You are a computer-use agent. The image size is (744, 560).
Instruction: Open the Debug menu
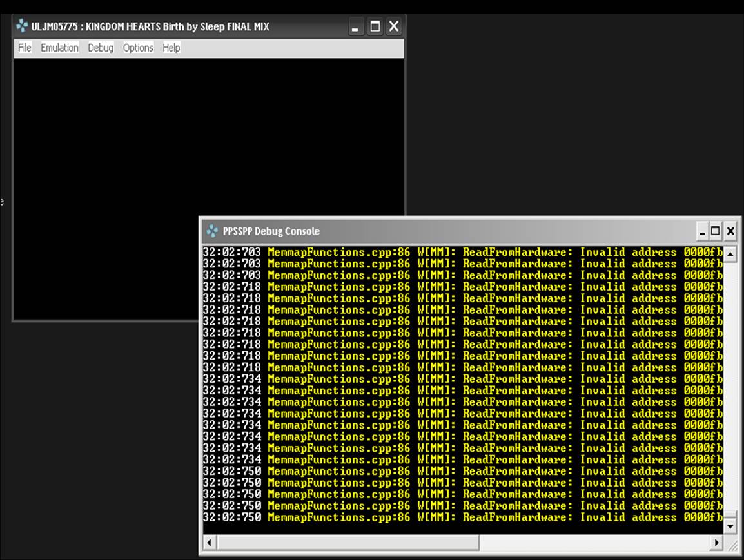(101, 48)
